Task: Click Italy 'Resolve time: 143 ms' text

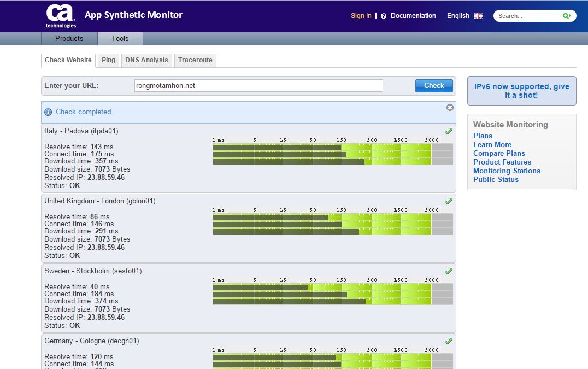Action: [x=79, y=147]
